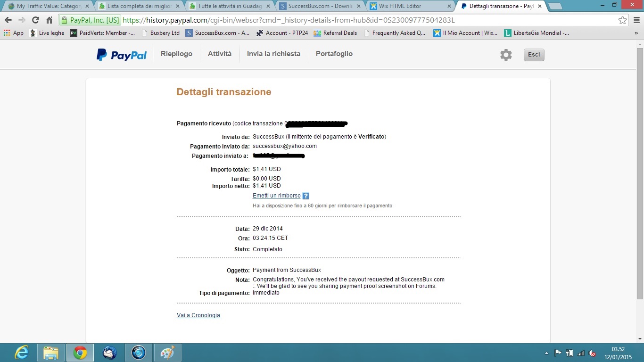This screenshot has height=362, width=644.
Task: Open PaidVerts Member bookmark
Action: (103, 33)
